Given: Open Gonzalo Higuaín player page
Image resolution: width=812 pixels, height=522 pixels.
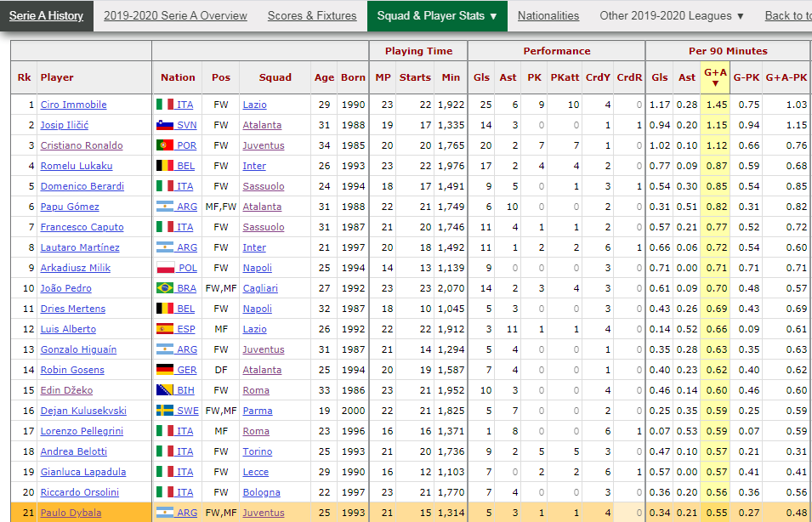Looking at the screenshot, I should (x=79, y=349).
